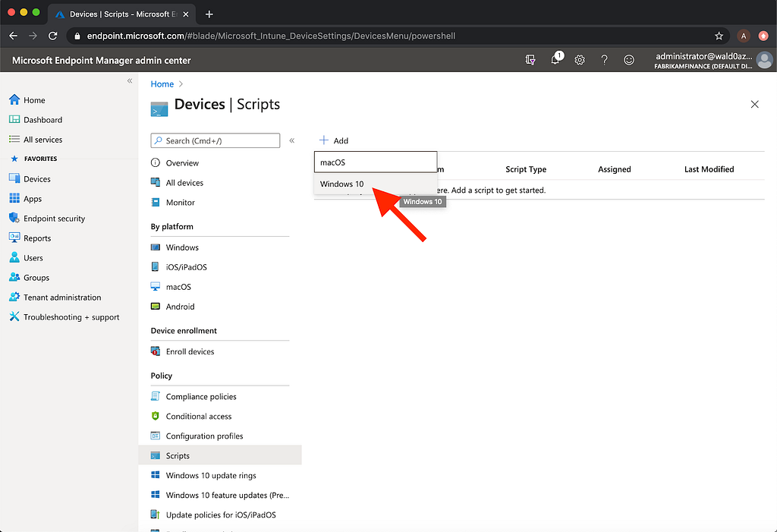The width and height of the screenshot is (777, 532).
Task: Click the devices Search input field
Action: [x=215, y=141]
